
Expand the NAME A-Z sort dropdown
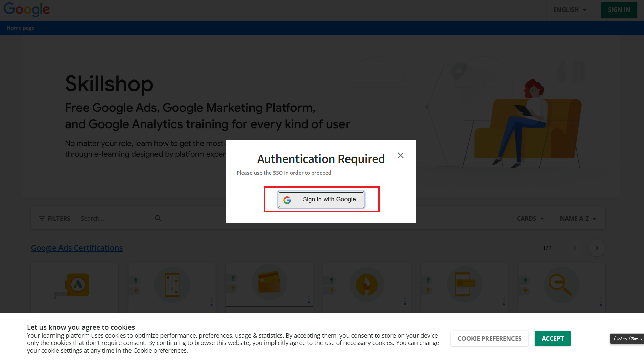(578, 218)
